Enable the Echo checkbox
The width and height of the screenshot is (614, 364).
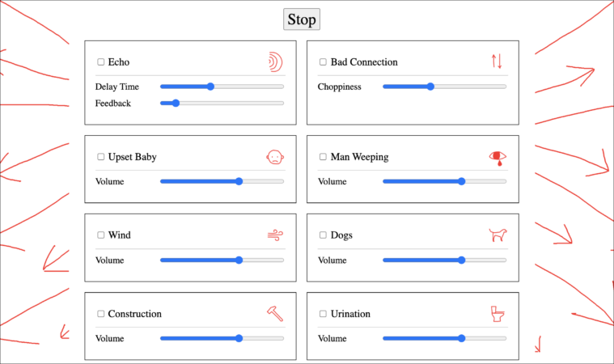tap(100, 61)
